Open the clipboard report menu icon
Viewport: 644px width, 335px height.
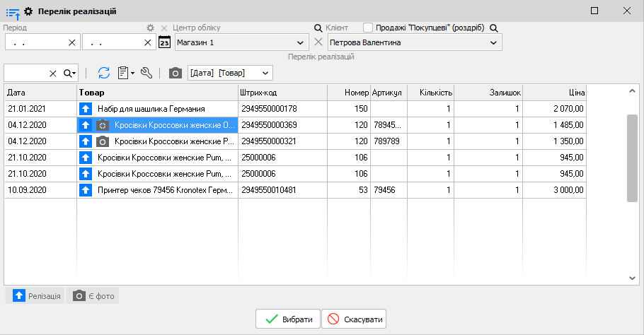pyautogui.click(x=125, y=73)
